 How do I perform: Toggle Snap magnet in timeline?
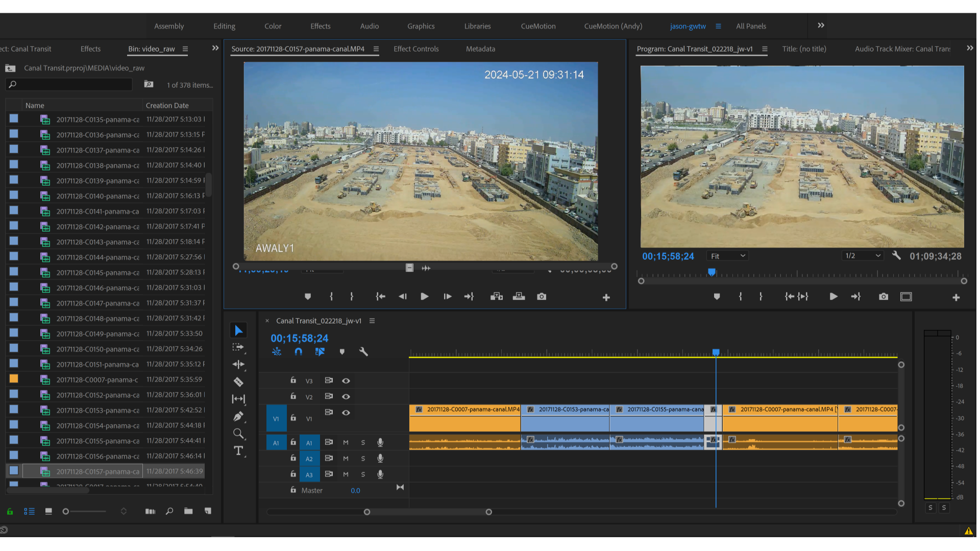(299, 352)
